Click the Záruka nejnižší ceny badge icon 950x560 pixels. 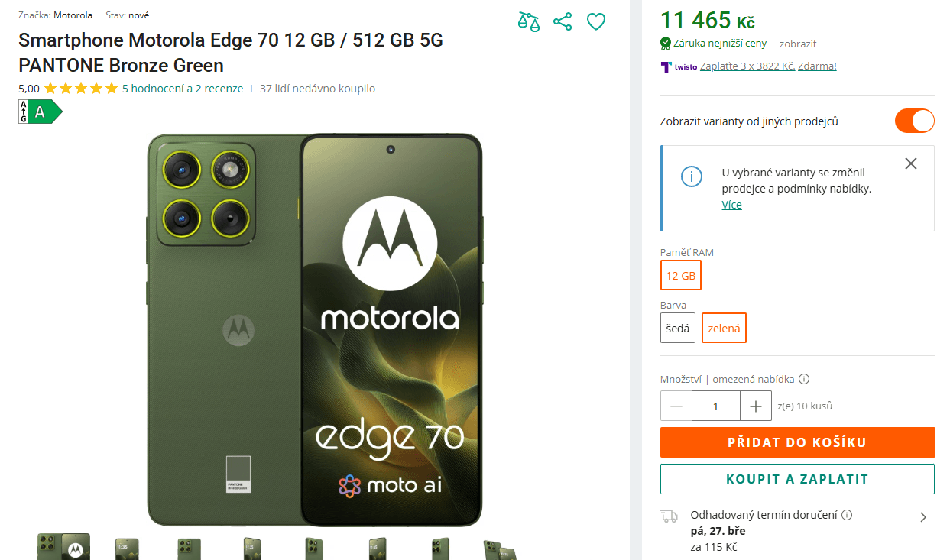click(x=664, y=44)
